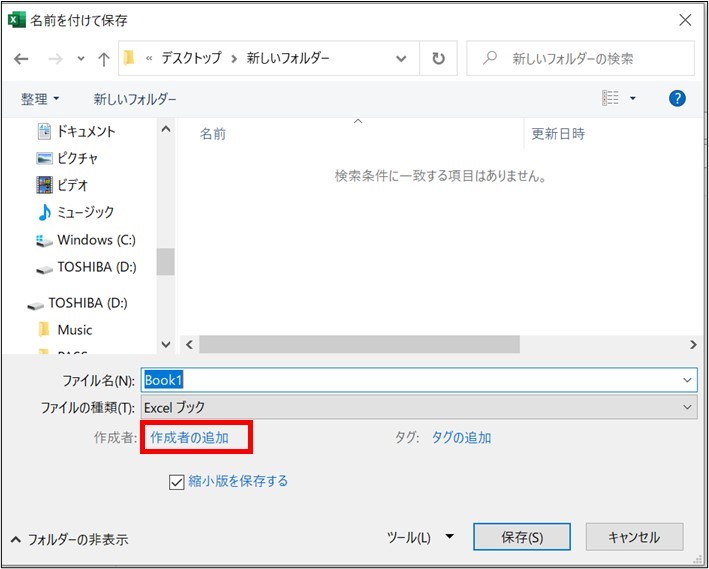The image size is (709, 569).
Task: Click the Excel icon in title bar
Action: [x=17, y=20]
